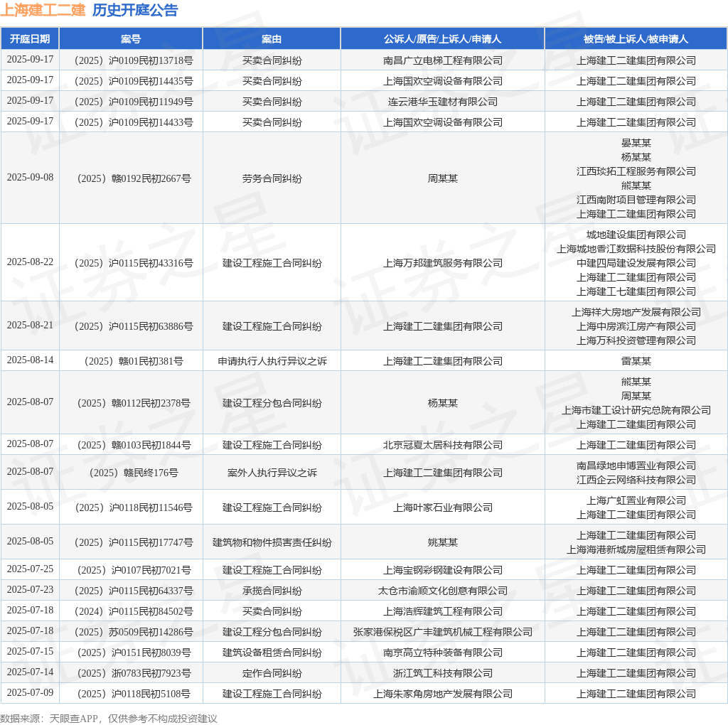This screenshot has height=725, width=728.
Task: Click case cause 劳务合同纠纷
Action: point(272,178)
